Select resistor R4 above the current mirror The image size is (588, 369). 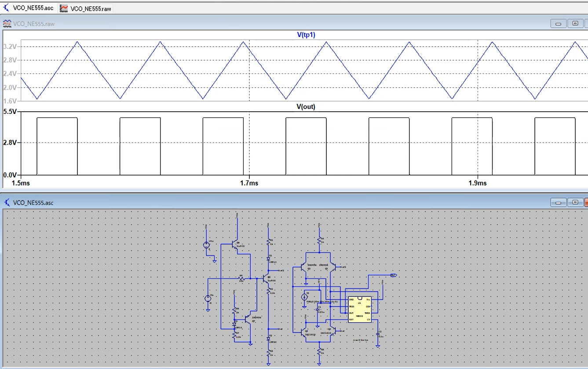click(320, 240)
